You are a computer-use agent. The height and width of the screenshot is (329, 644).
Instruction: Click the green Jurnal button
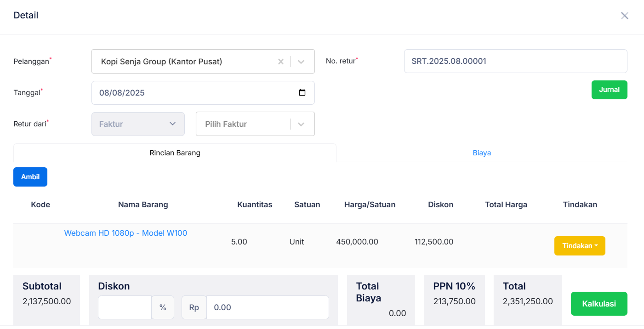tap(609, 90)
